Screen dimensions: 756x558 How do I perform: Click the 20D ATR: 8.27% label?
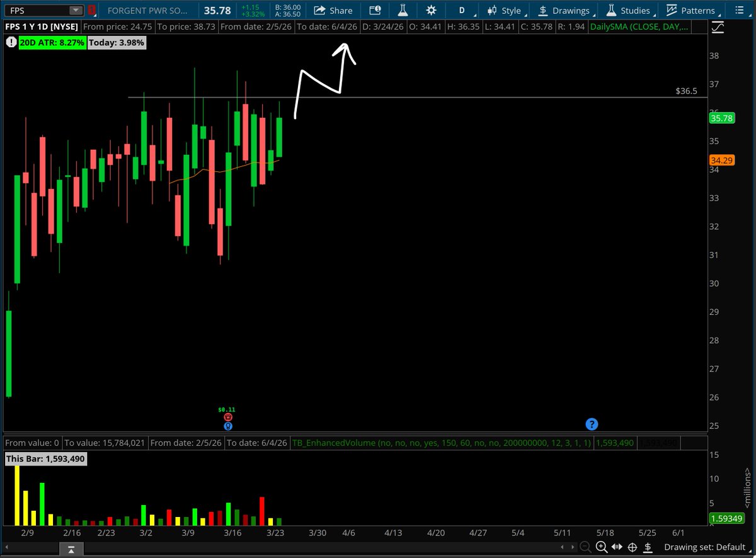pyautogui.click(x=52, y=42)
